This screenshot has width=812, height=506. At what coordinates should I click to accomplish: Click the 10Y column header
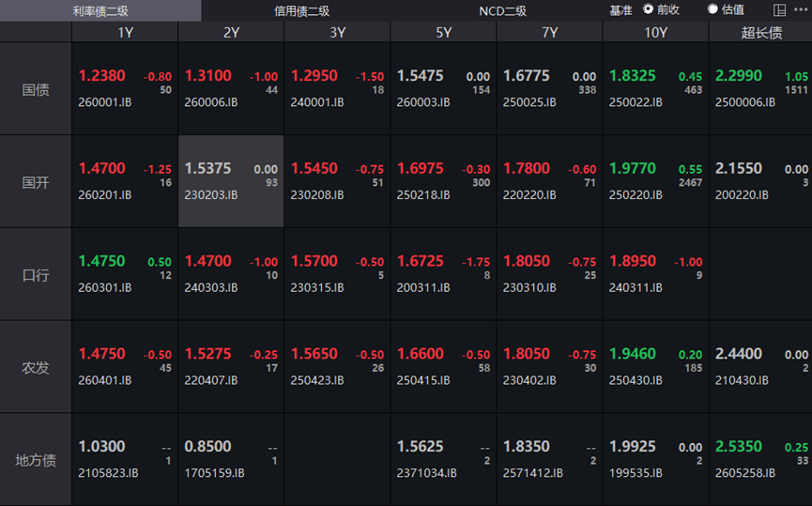655,32
